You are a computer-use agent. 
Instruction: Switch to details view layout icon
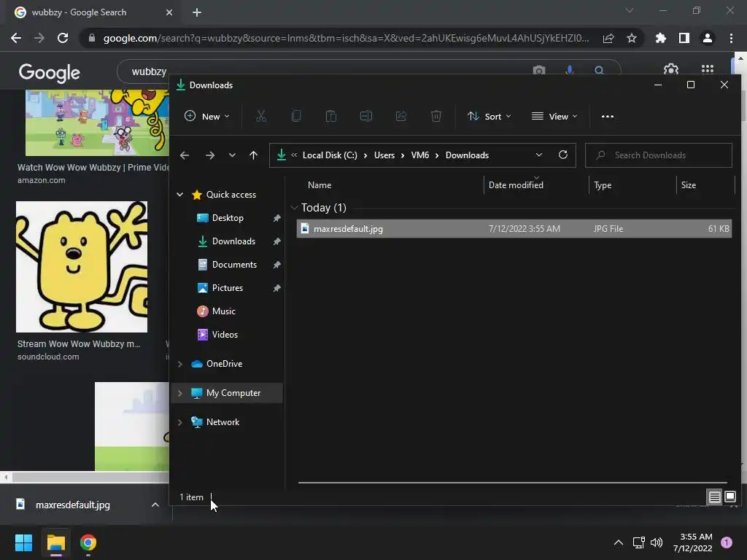715,497
